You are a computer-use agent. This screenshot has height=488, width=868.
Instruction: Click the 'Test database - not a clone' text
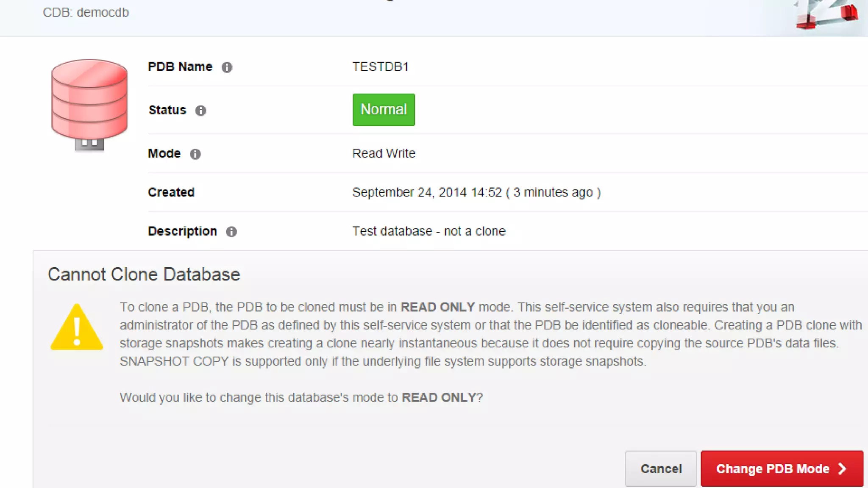point(428,231)
